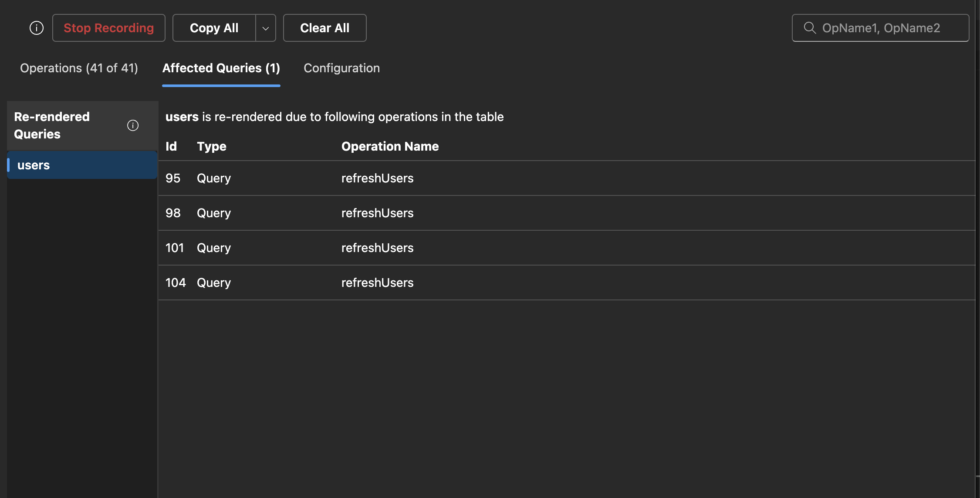The width and height of the screenshot is (980, 498).
Task: Select the users query in sidebar
Action: click(82, 165)
